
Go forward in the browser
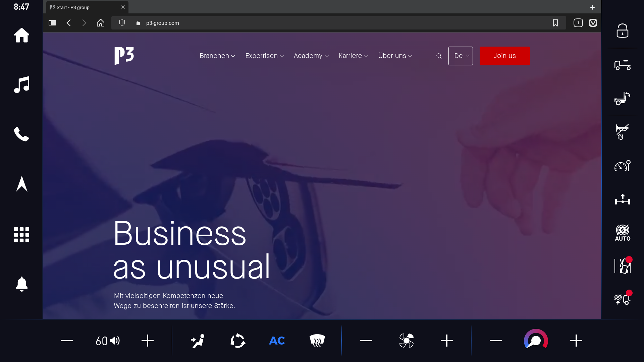pyautogui.click(x=84, y=23)
